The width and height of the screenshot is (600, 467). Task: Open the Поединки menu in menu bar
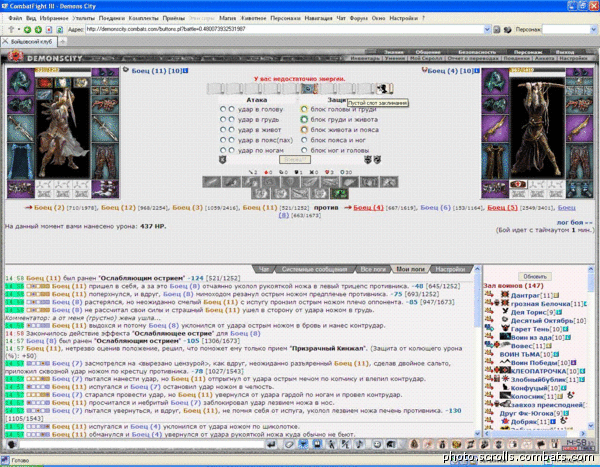point(111,18)
